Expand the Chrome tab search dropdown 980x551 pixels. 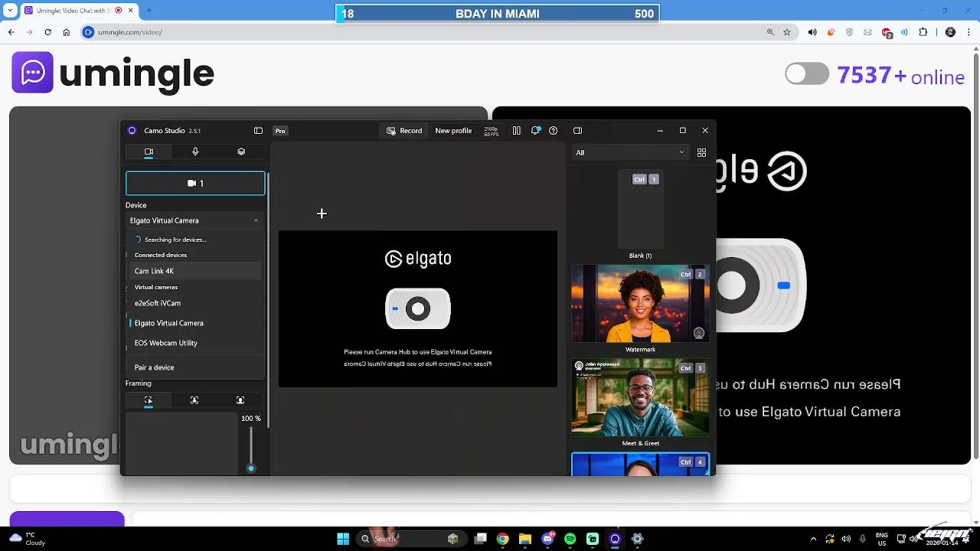pyautogui.click(x=10, y=11)
